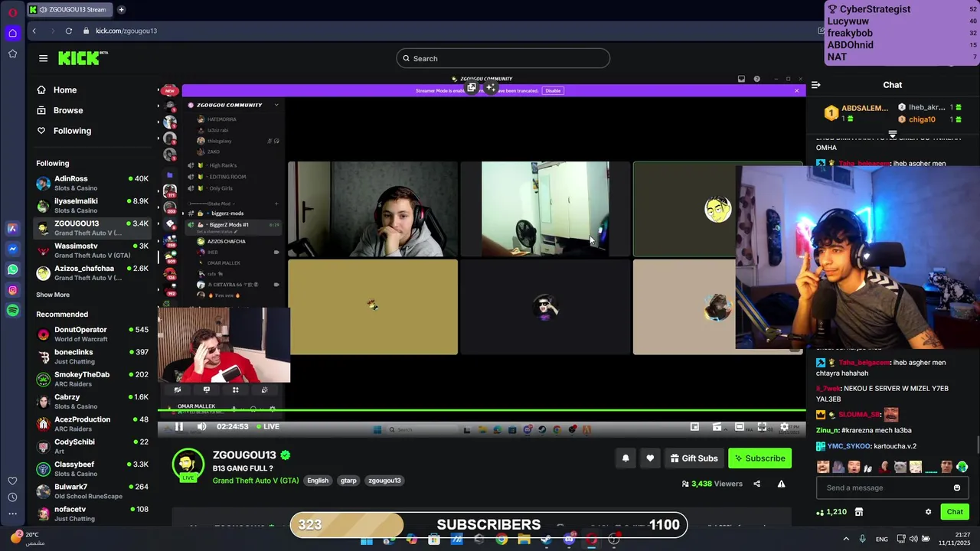This screenshot has height=551, width=980.
Task: Click the KICK logo
Action: 83,58
